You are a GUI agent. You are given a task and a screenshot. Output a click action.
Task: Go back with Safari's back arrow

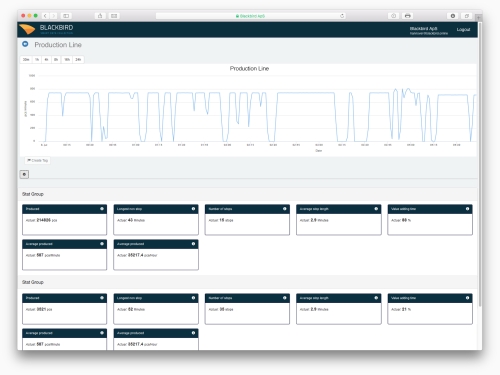(x=45, y=16)
